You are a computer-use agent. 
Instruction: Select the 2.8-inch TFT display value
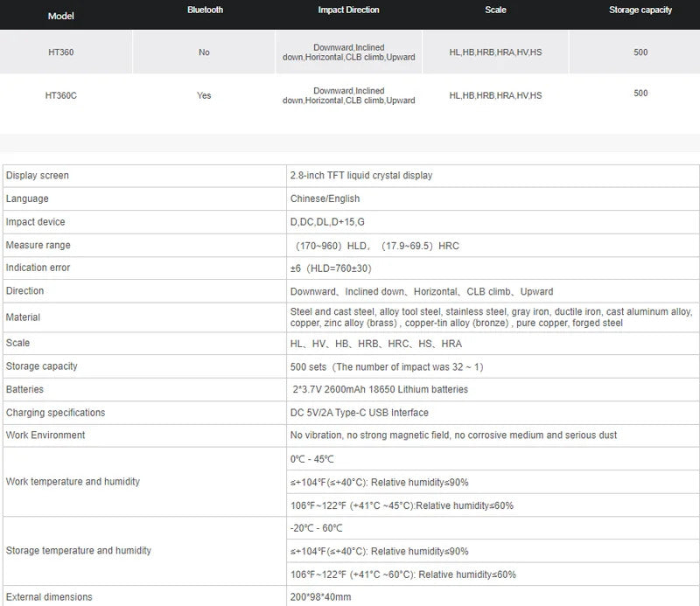360,176
